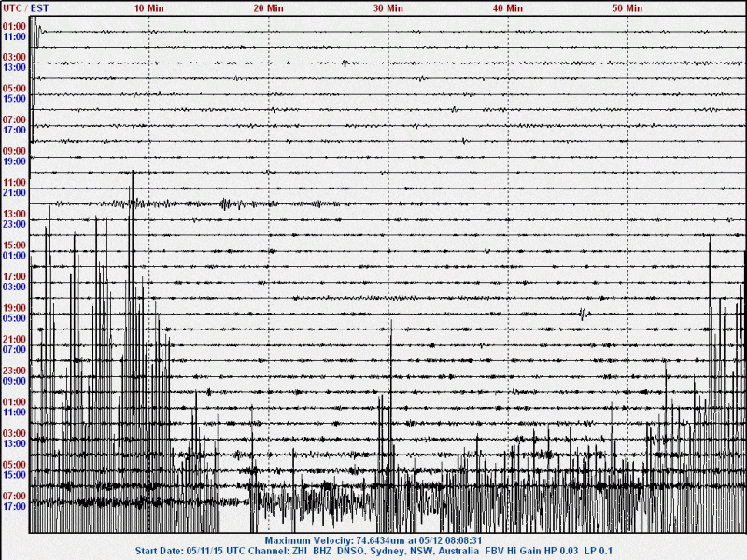Viewport: 747px width, 560px height.
Task: Click the red 15:00 UTC hour label
Action: point(14,245)
